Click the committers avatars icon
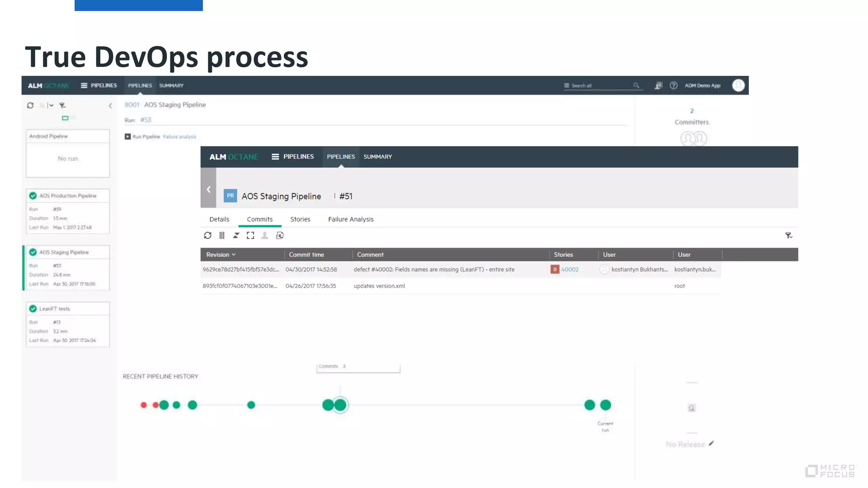 [693, 139]
